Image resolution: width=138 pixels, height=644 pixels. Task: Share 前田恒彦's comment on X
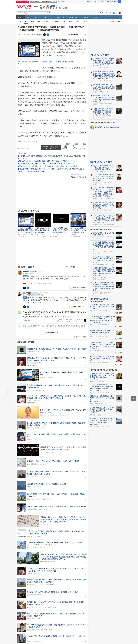25,288
